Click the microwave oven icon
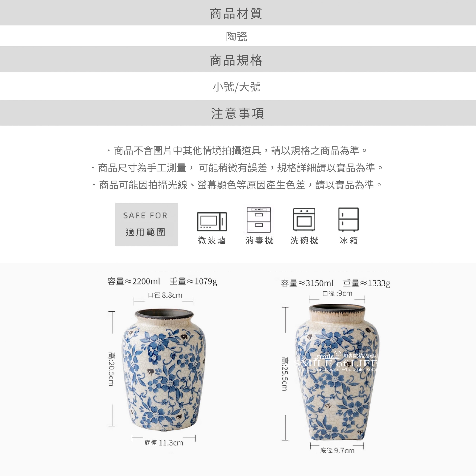The height and width of the screenshot is (476, 476). pyautogui.click(x=212, y=221)
